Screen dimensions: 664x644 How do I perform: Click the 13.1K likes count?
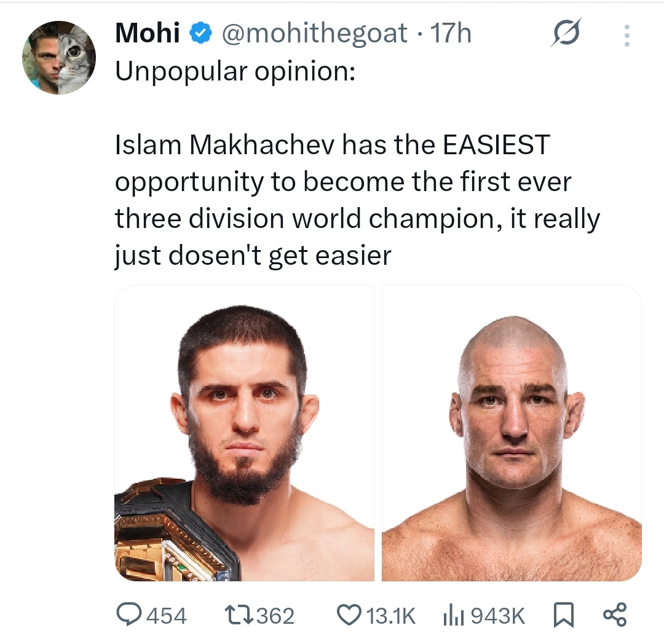(391, 616)
